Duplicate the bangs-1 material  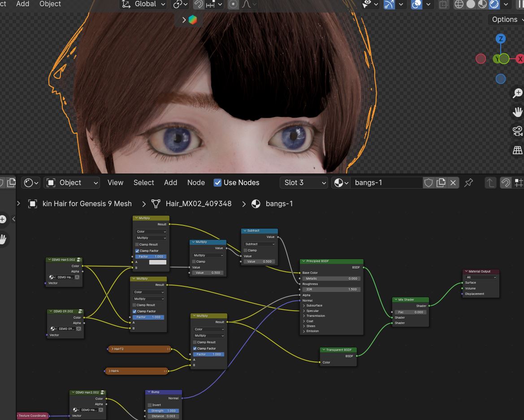click(441, 183)
